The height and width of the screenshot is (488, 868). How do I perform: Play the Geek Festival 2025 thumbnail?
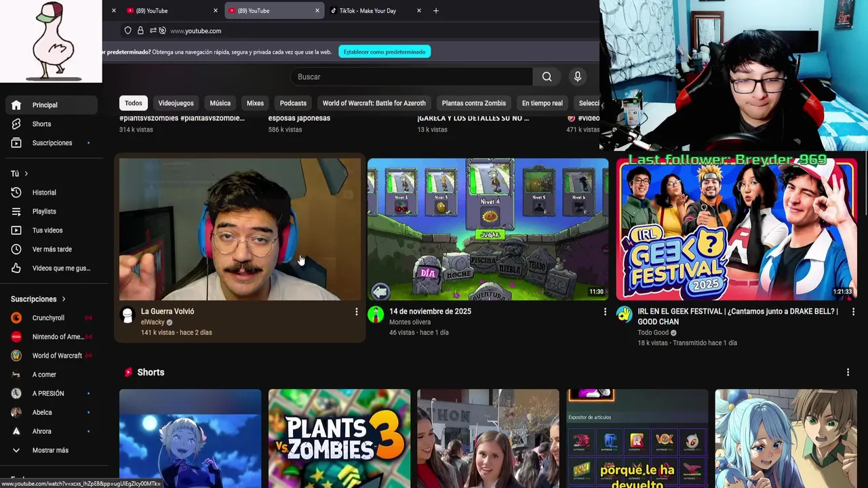coord(736,229)
